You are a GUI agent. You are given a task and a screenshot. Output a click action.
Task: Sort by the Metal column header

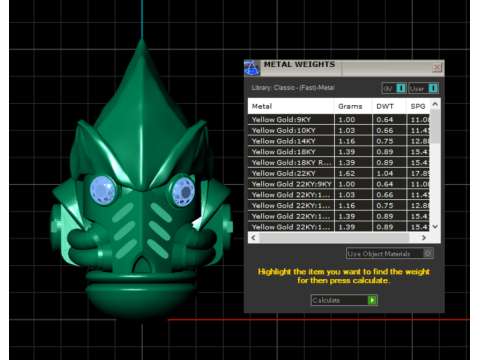tap(291, 106)
